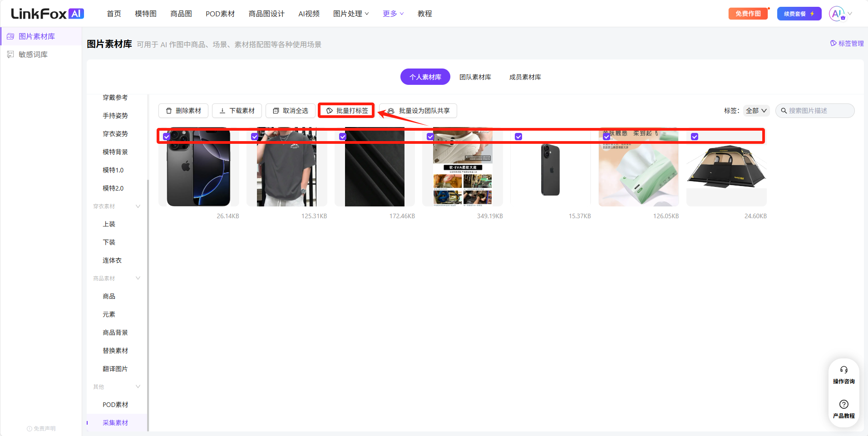Select POD素材 category in sidebar list

click(115, 405)
